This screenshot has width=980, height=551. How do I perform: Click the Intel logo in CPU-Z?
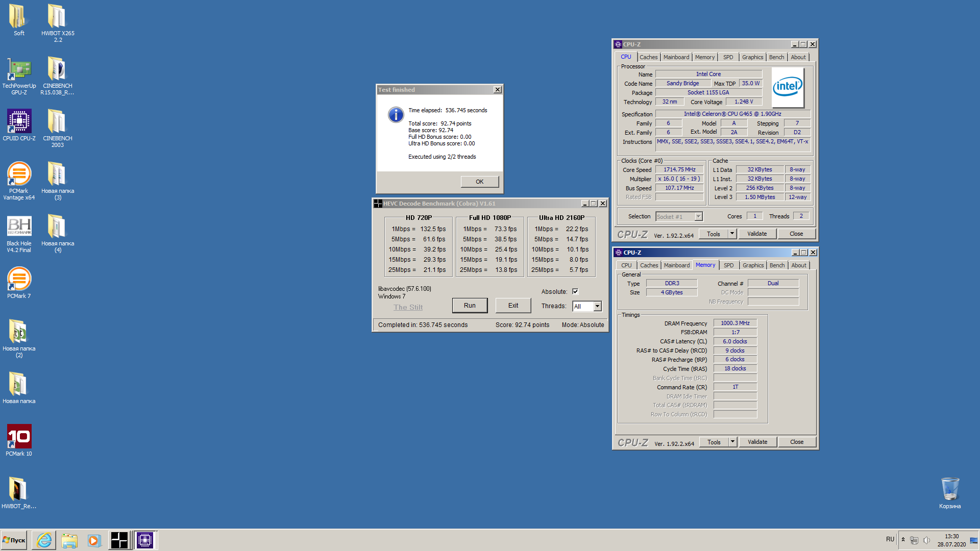[788, 87]
